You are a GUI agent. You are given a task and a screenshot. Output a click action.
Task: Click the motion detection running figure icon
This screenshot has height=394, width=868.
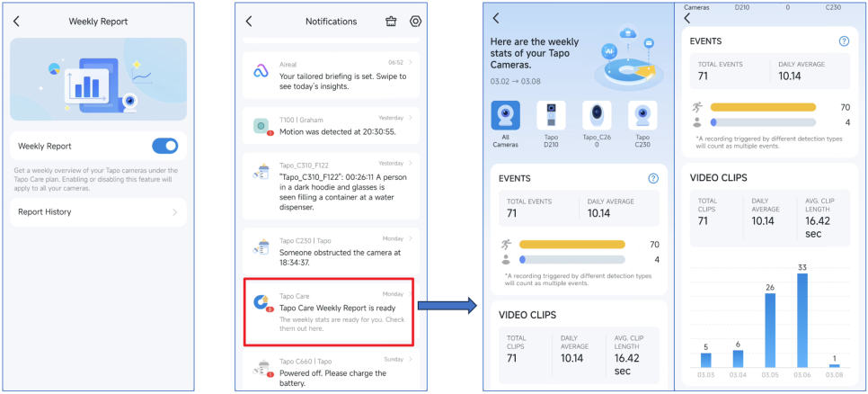coord(505,245)
